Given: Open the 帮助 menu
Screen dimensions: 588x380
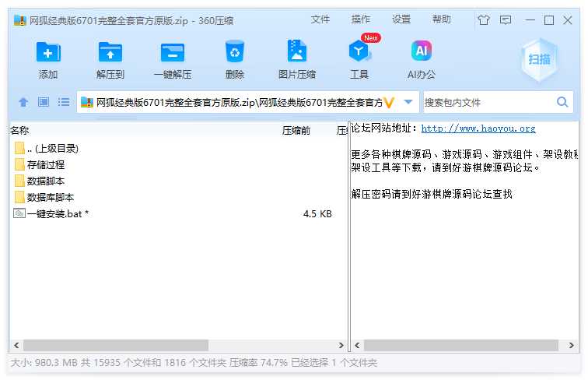Looking at the screenshot, I should click(441, 19).
